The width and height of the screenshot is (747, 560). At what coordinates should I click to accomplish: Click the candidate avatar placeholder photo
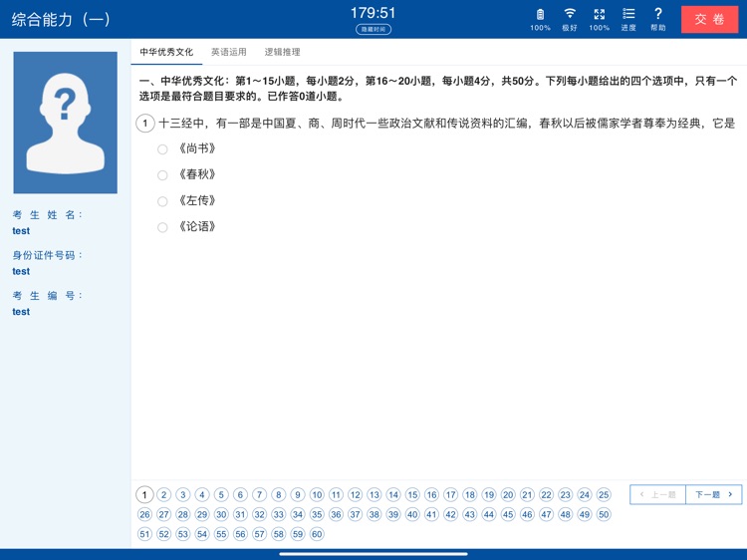coord(66,123)
